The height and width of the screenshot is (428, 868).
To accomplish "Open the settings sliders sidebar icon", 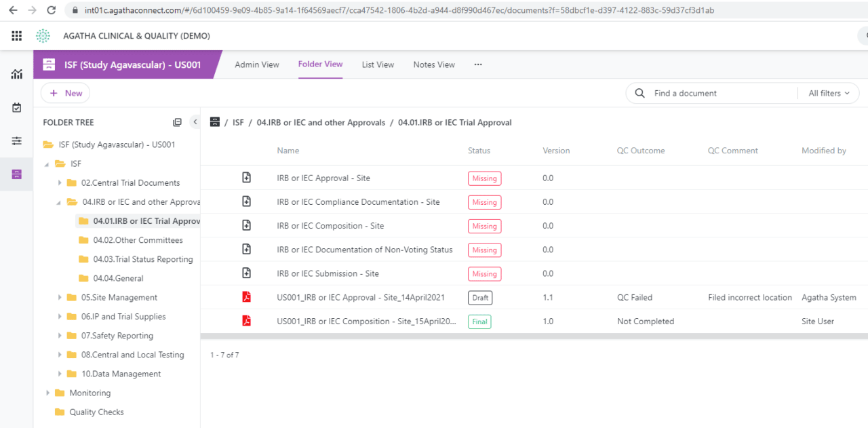I will 17,140.
